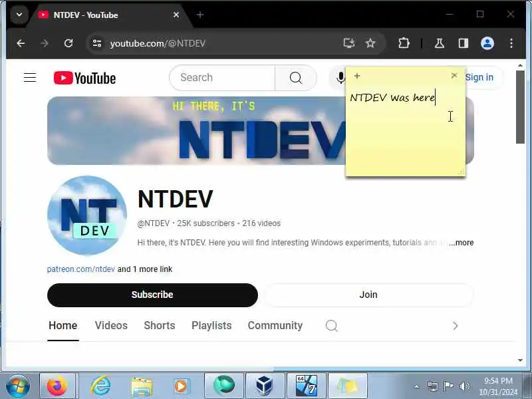The height and width of the screenshot is (399, 532).
Task: Open the patreon.com/ntdev link
Action: (x=80, y=269)
